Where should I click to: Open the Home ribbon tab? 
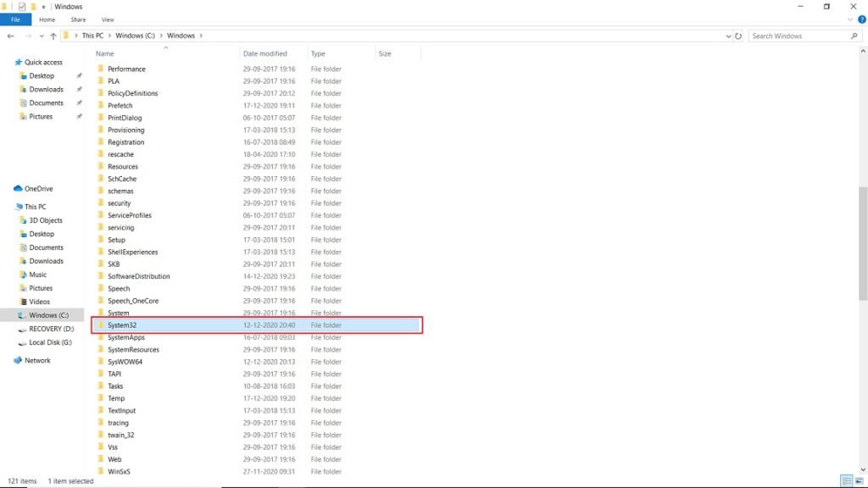(47, 19)
